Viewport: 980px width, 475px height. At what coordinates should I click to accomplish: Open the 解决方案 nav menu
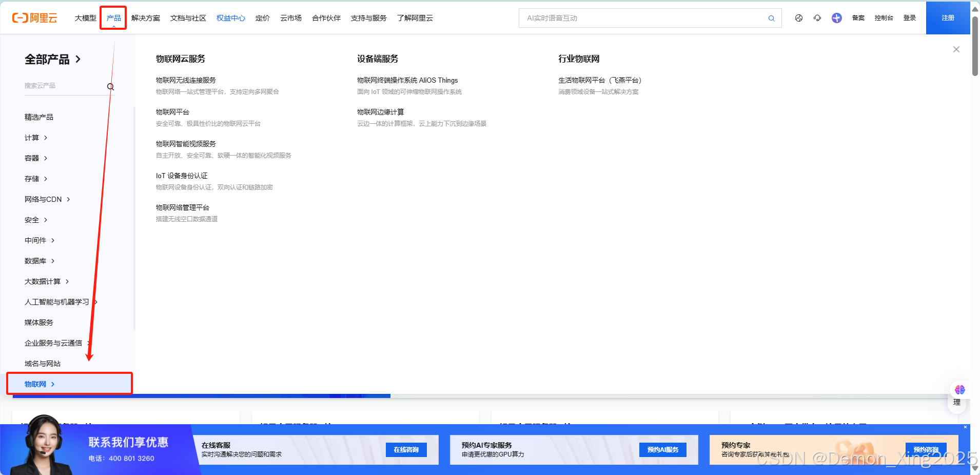point(146,18)
